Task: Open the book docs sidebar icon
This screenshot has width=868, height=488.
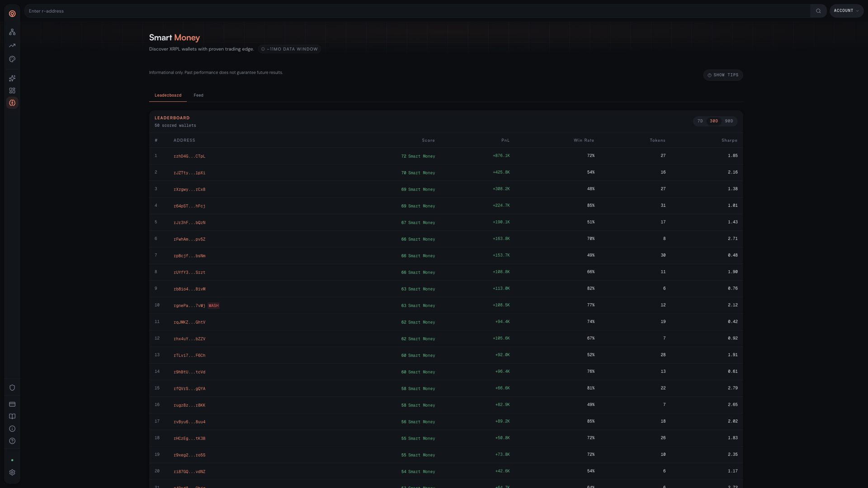Action: pos(12,417)
